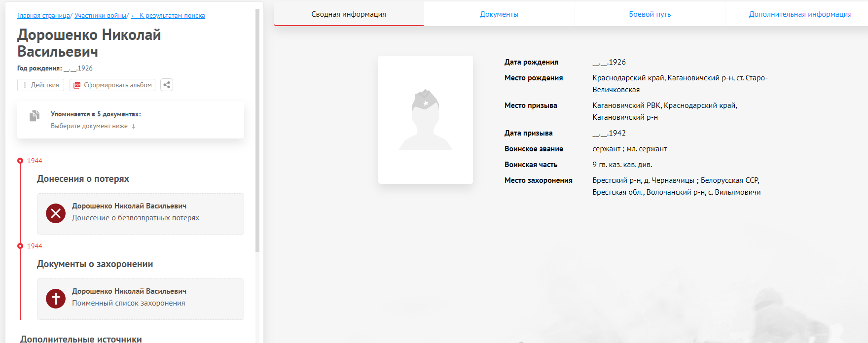This screenshot has height=343, width=868.
Task: Click the burial list cross icon
Action: click(x=56, y=299)
